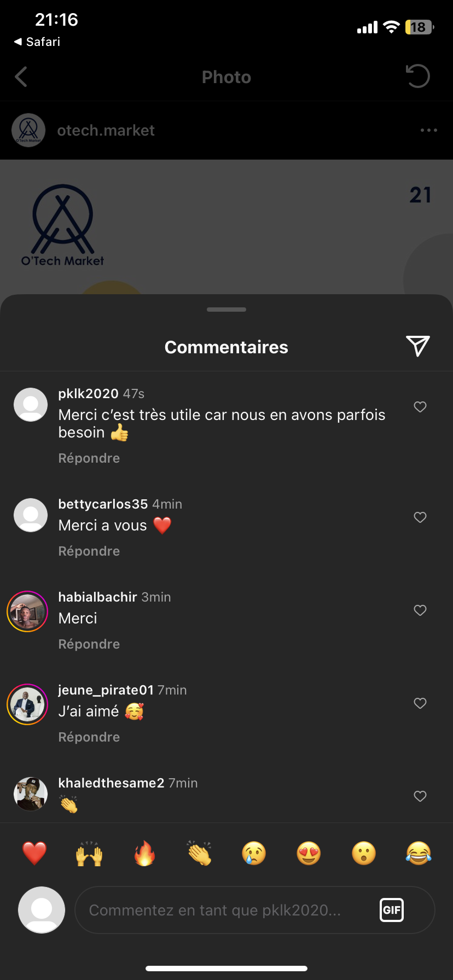Tap the refresh icon in header

(418, 77)
